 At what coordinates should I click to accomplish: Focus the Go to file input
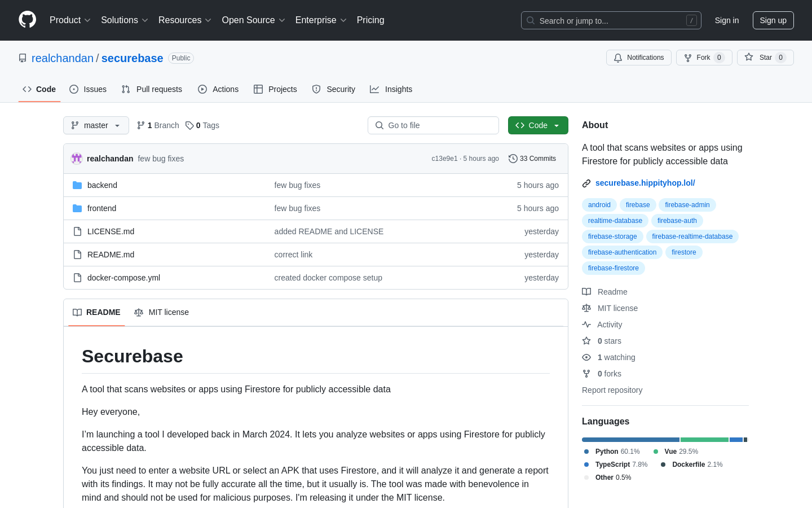pos(433,125)
